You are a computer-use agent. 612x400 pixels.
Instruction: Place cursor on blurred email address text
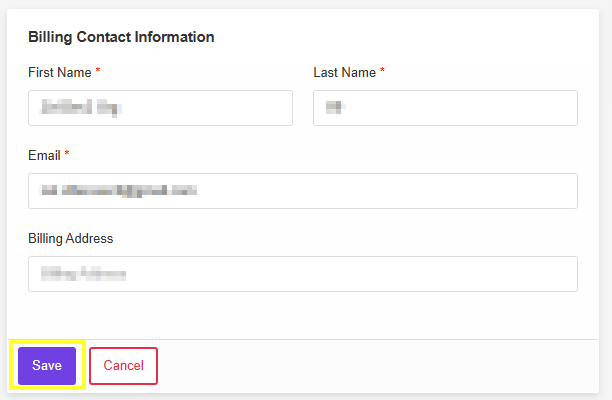[x=119, y=190]
